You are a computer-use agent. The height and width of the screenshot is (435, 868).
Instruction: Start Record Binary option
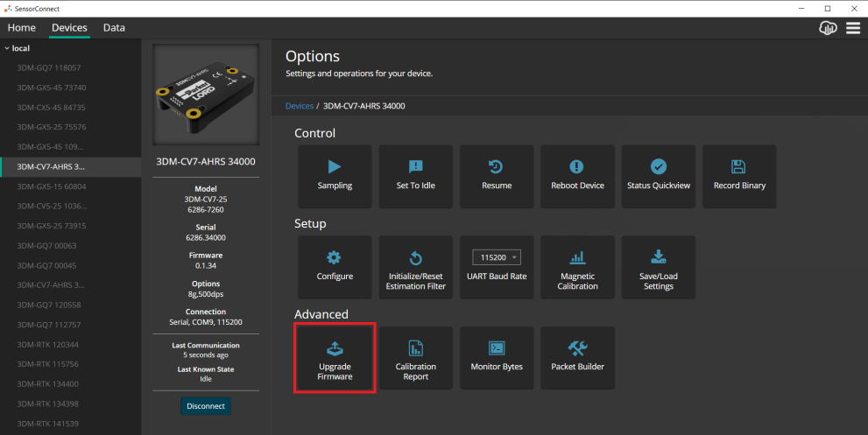click(739, 176)
